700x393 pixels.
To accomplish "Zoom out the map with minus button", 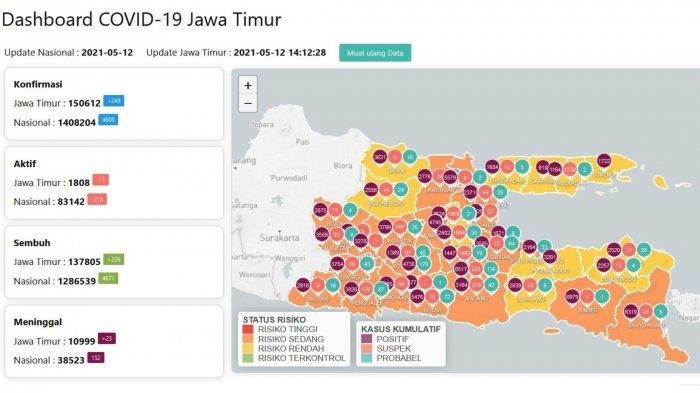I will click(x=248, y=104).
